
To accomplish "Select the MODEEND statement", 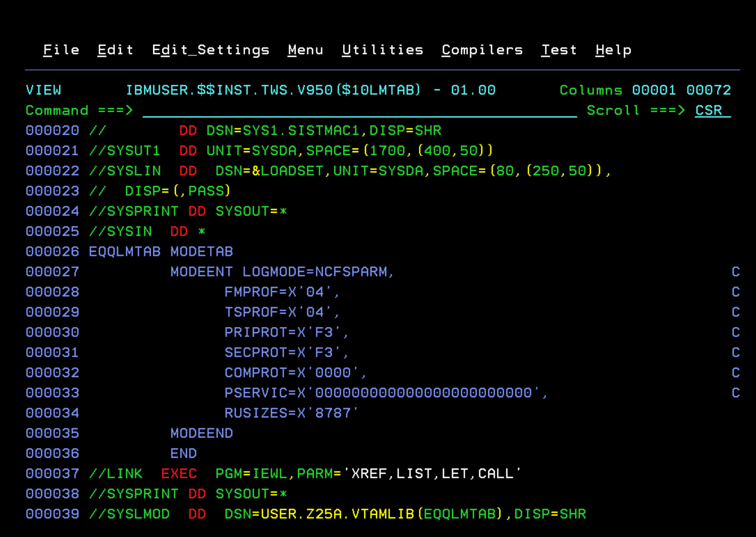I will click(x=201, y=433).
